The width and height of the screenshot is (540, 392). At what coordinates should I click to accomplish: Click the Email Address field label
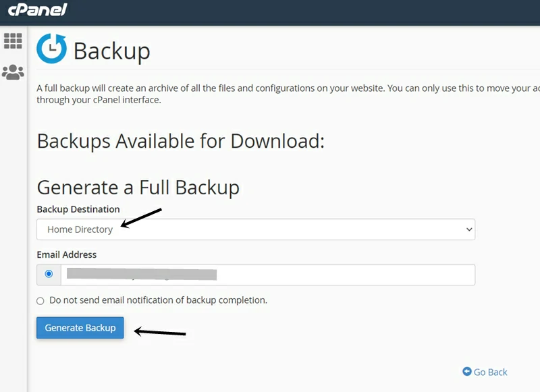[x=66, y=254]
